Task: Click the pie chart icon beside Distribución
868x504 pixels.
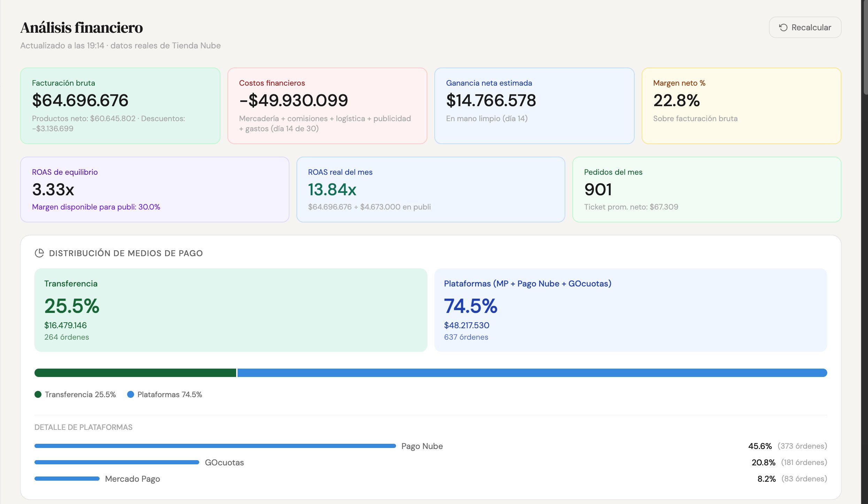Action: [39, 253]
